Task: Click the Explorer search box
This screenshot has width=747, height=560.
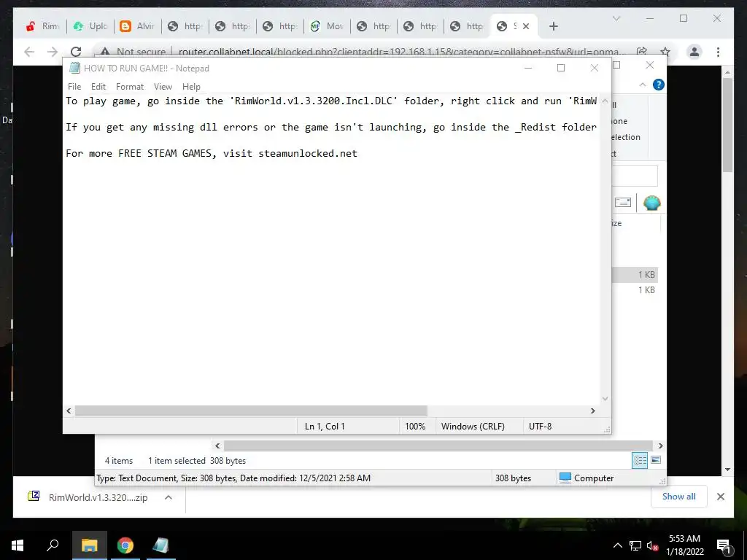Action: (635, 176)
